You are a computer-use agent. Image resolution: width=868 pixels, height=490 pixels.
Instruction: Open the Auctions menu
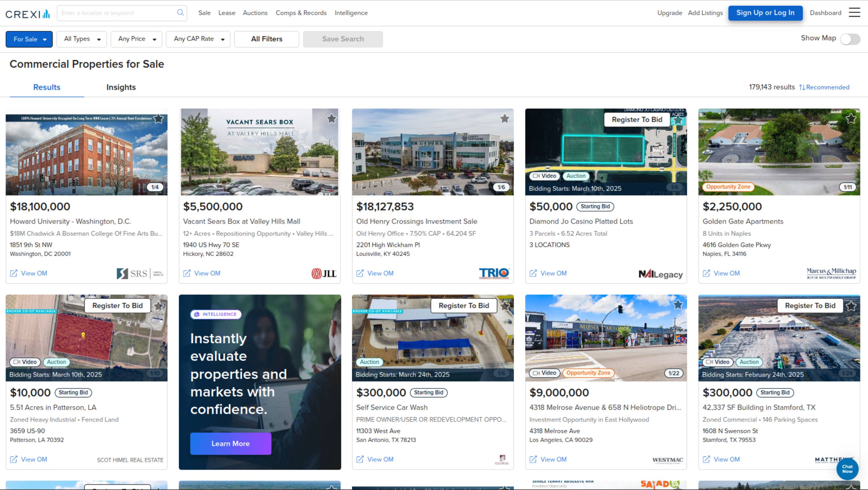click(x=255, y=13)
